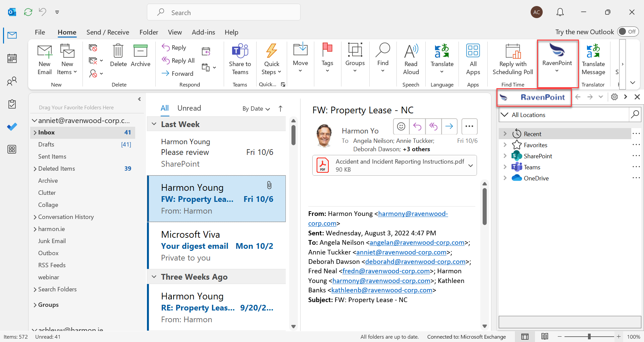Open the Teams node ellipsis menu
Viewport: 644px width, 342px height.
[x=636, y=167]
